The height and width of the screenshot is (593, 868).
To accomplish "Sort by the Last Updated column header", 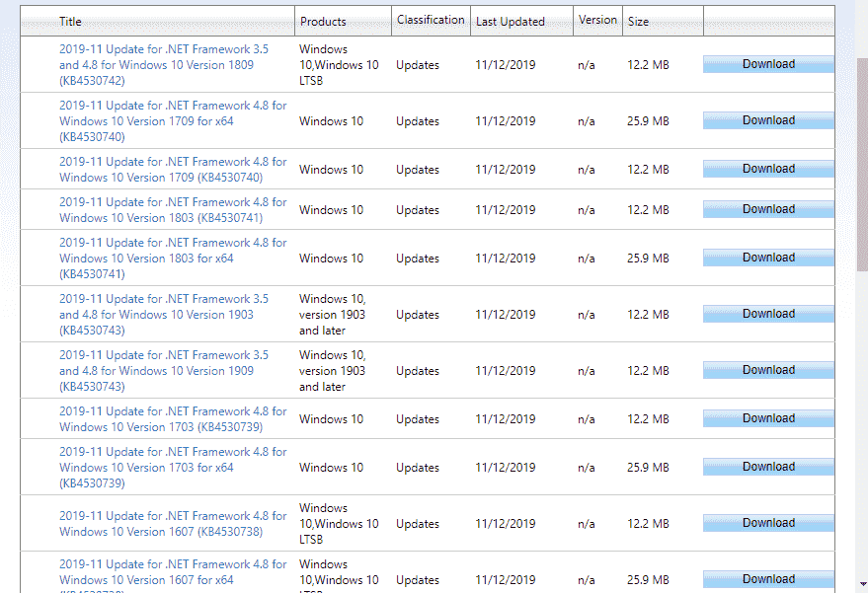I will (x=510, y=22).
